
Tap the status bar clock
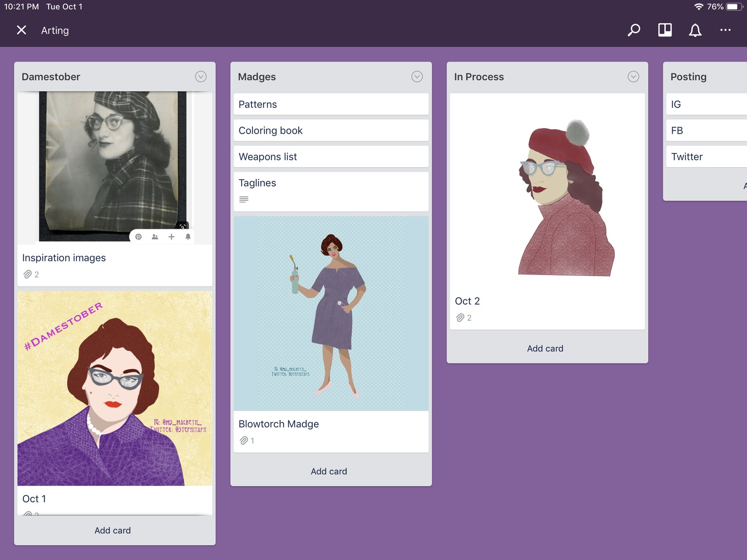tap(21, 7)
